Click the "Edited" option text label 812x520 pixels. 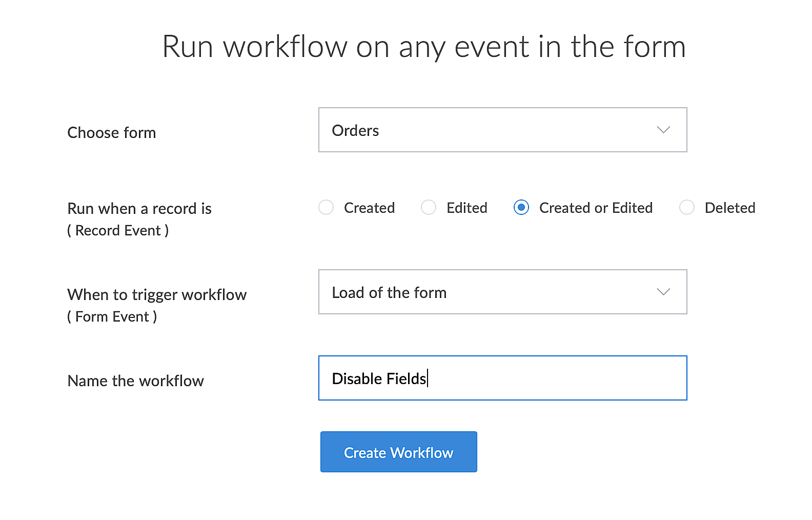tap(467, 208)
